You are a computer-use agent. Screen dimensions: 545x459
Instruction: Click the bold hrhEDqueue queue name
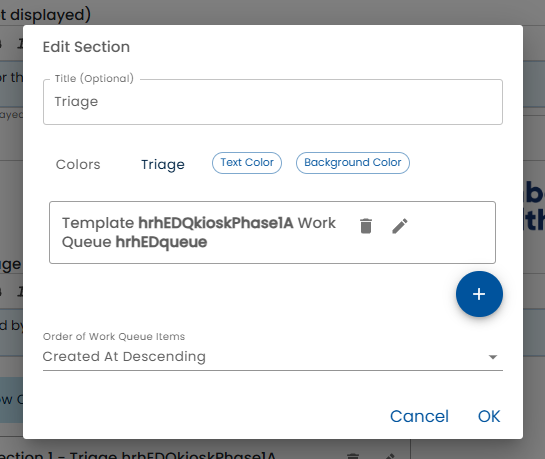(x=161, y=242)
